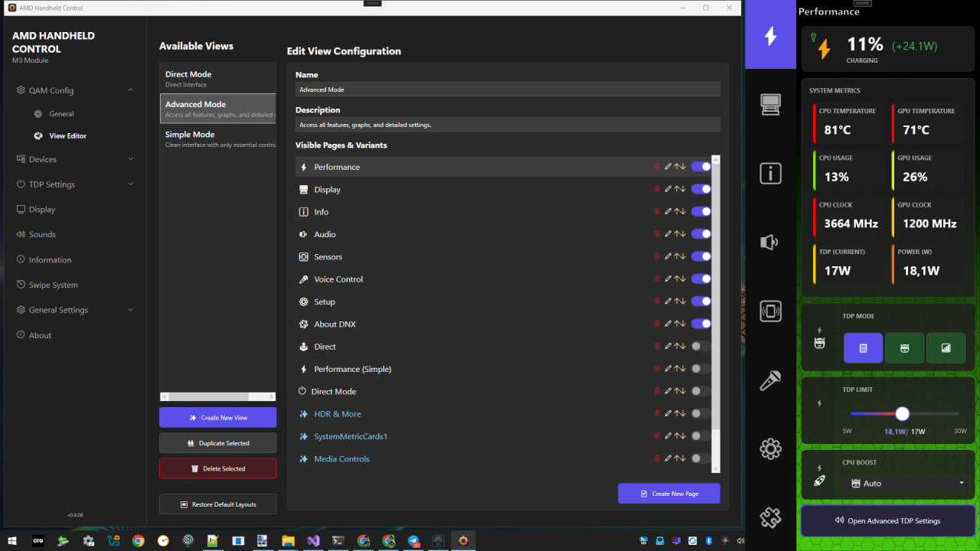Image resolution: width=980 pixels, height=551 pixels.
Task: Select Simple Mode in Available Views
Action: (x=217, y=139)
